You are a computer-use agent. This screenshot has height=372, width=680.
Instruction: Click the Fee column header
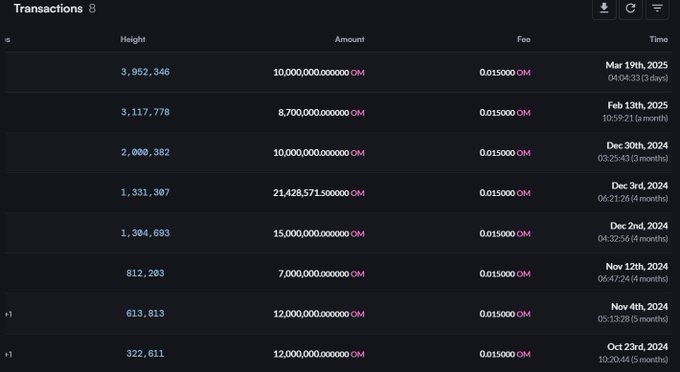pos(524,39)
